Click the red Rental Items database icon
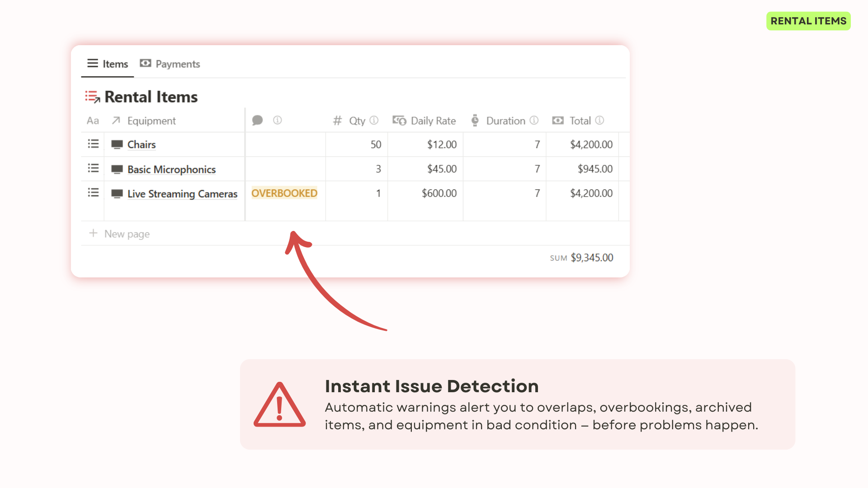The height and width of the screenshot is (488, 868). 92,96
